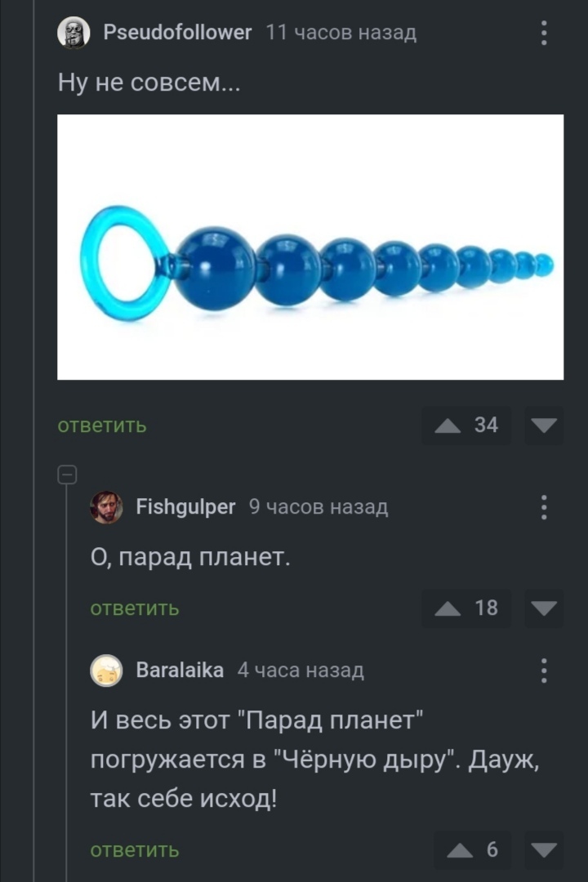Downvote Baralaika's comment

[x=544, y=850]
